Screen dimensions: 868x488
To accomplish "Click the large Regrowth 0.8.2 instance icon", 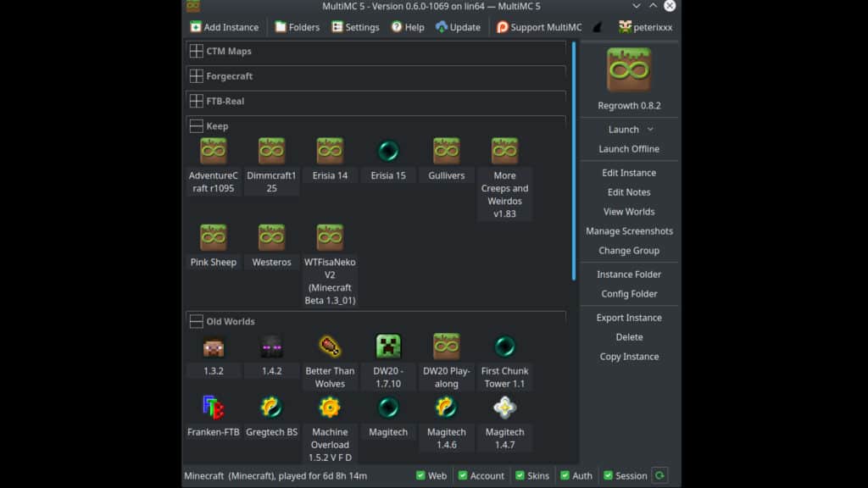I will click(629, 69).
